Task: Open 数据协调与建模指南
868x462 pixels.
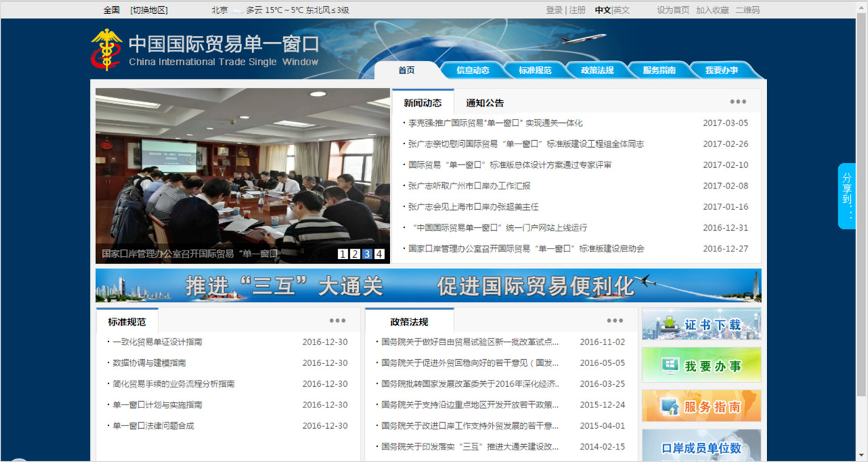Action: (149, 363)
